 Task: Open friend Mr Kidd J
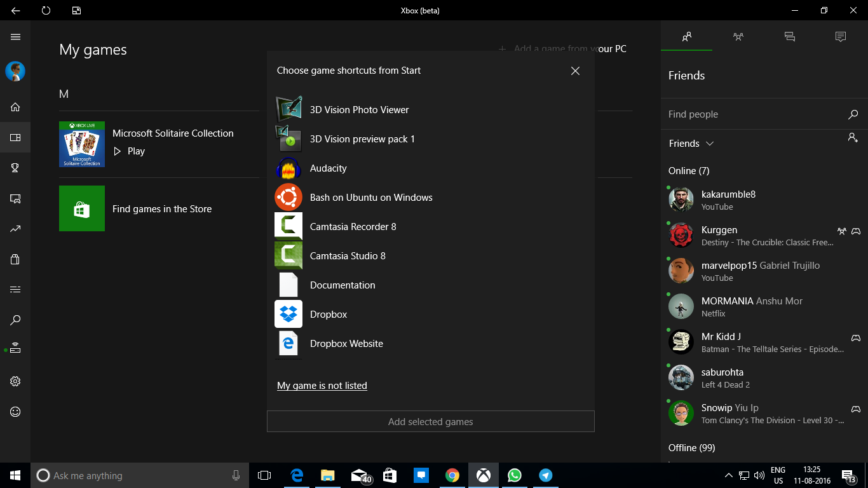764,342
